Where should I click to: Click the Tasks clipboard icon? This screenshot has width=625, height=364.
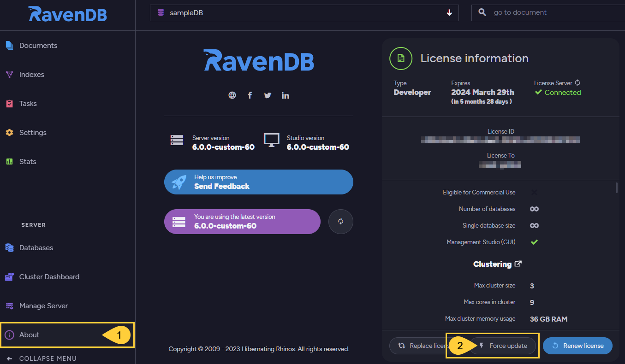point(9,104)
